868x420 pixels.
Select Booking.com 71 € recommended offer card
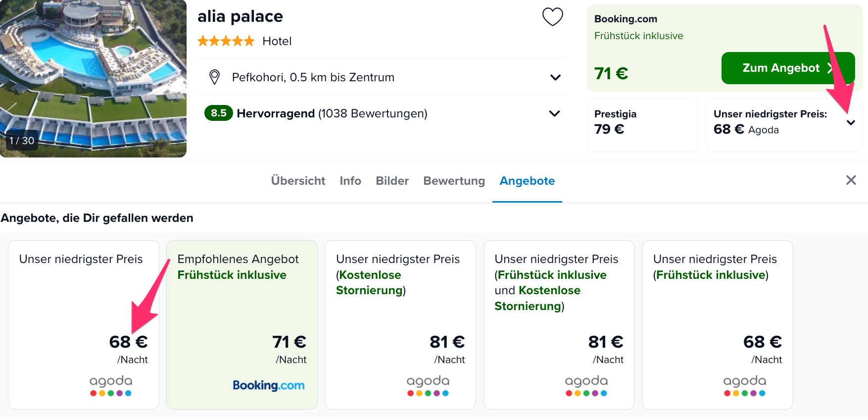pyautogui.click(x=242, y=325)
